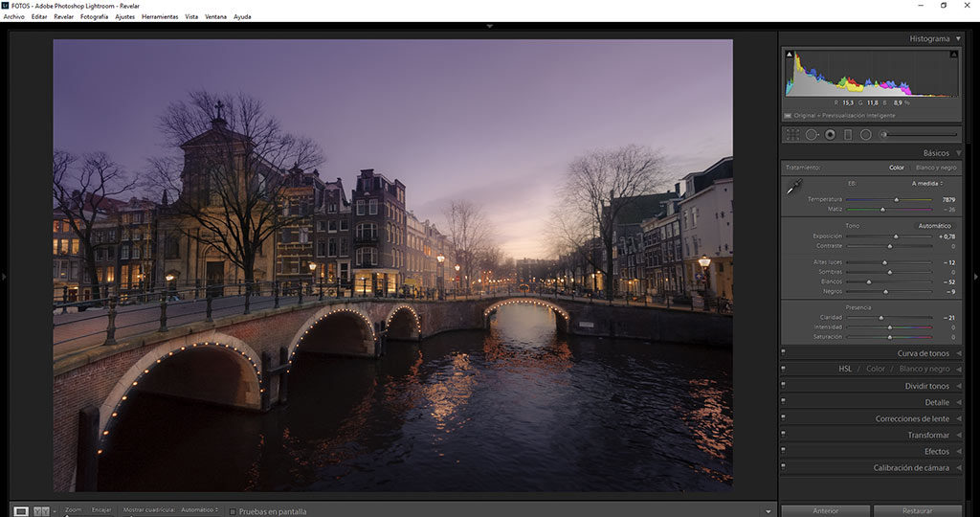Click the Restaurar button
This screenshot has height=517, width=980.
[916, 510]
